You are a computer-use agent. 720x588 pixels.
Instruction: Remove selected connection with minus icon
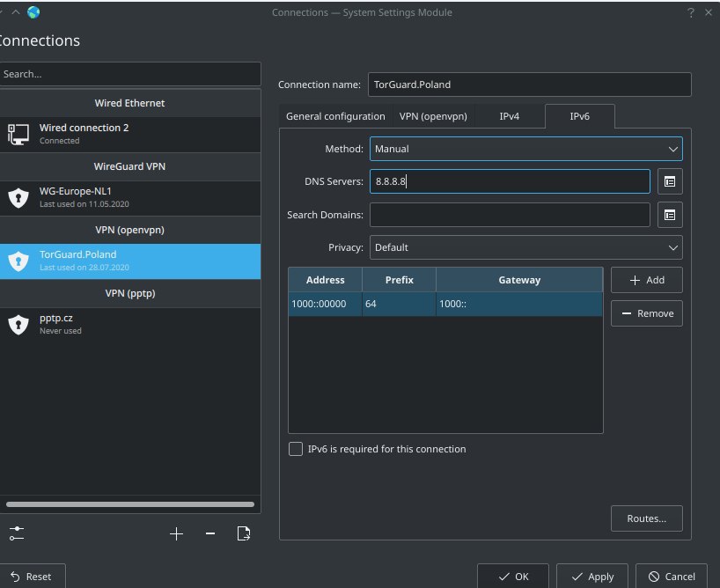pos(210,533)
